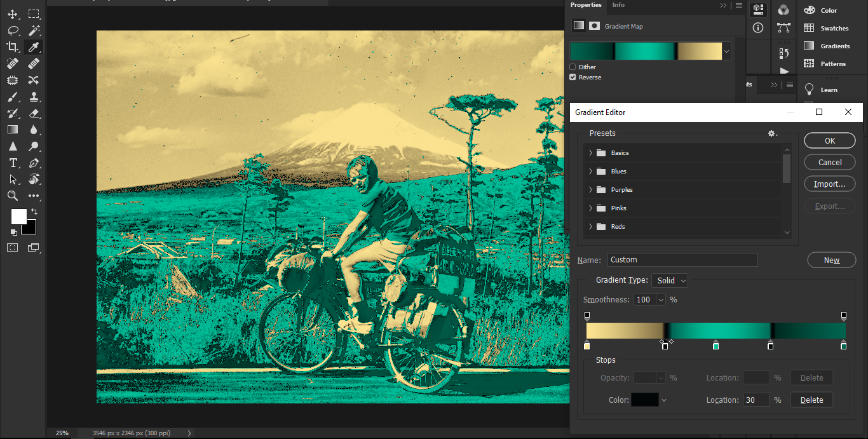The height and width of the screenshot is (439, 868).
Task: Expand the Purples preset folder
Action: [590, 189]
